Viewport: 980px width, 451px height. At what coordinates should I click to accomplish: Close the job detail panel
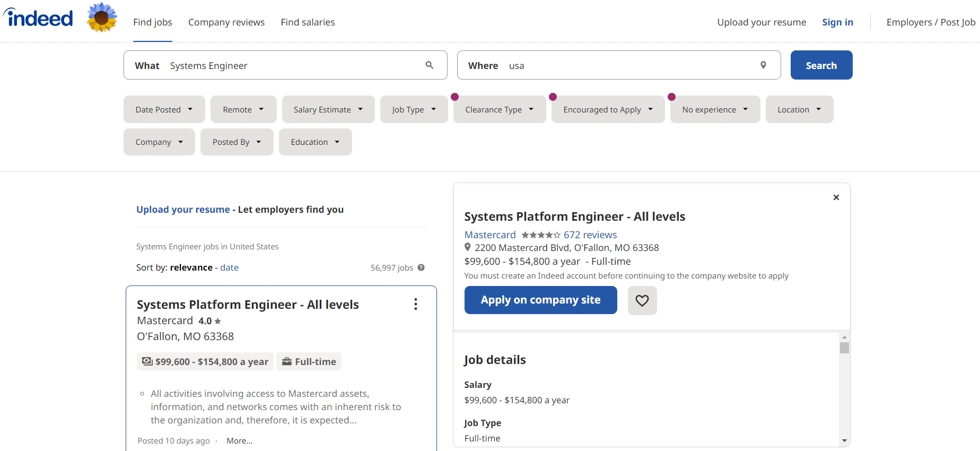pyautogui.click(x=836, y=197)
